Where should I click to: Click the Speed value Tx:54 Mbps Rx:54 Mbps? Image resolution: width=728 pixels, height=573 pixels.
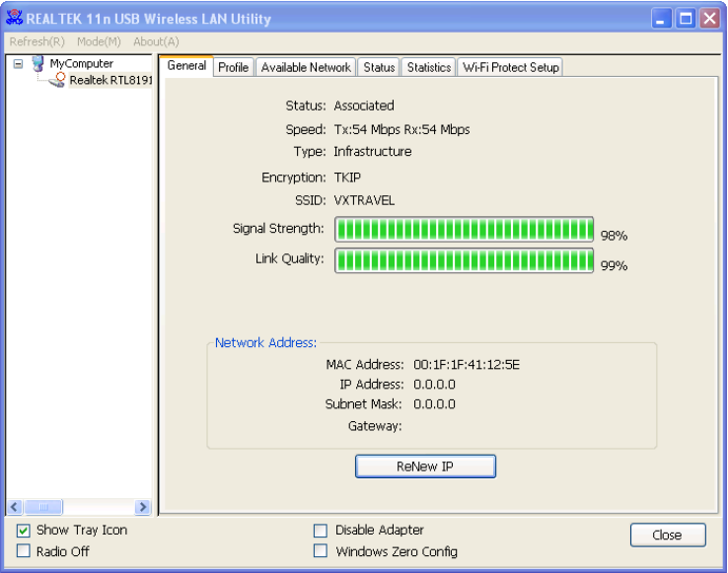(401, 129)
